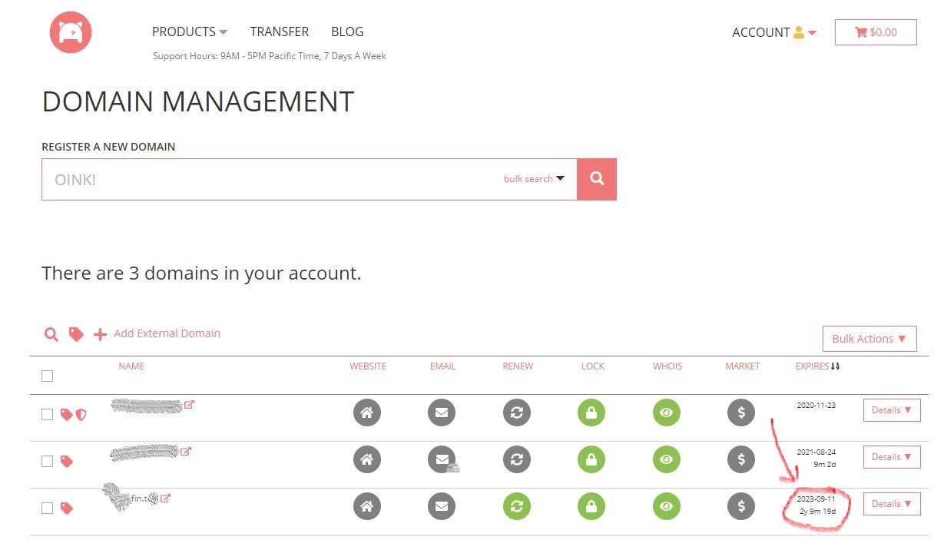Expand Details for 2023-09-11 domain
Viewport: 934px width, 560px height.
(892, 504)
